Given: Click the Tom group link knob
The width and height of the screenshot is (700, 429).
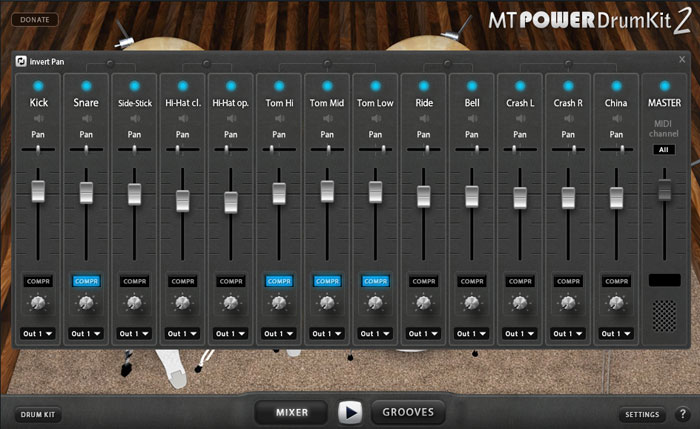Looking at the screenshot, I should [327, 63].
